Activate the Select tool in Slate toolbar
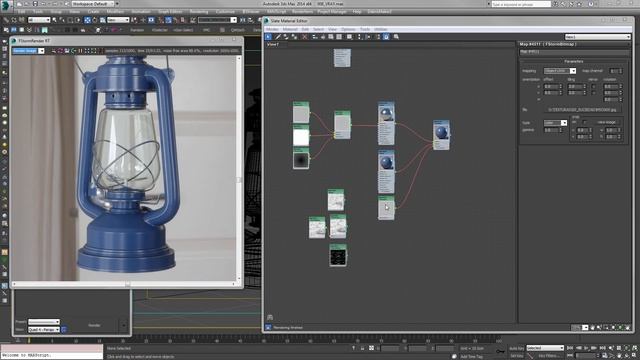 [x=268, y=37]
